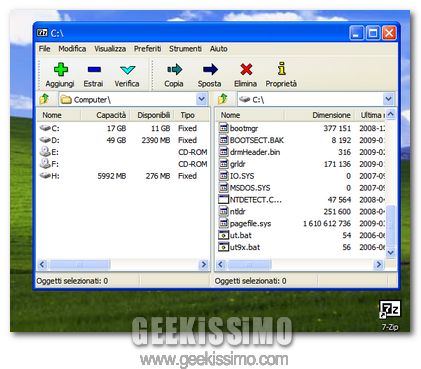Viewport: 421px width, 369px height.
Task: Select the NTDETECT.C... file icon
Action: tap(223, 200)
